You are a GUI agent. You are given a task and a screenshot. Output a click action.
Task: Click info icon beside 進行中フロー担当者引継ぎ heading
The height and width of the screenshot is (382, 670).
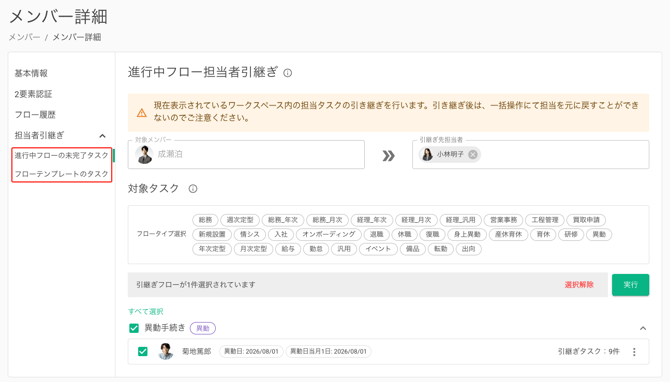tap(288, 73)
